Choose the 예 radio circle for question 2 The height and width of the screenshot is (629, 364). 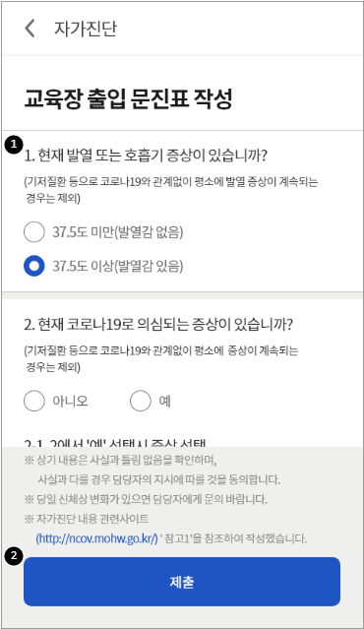click(x=141, y=401)
